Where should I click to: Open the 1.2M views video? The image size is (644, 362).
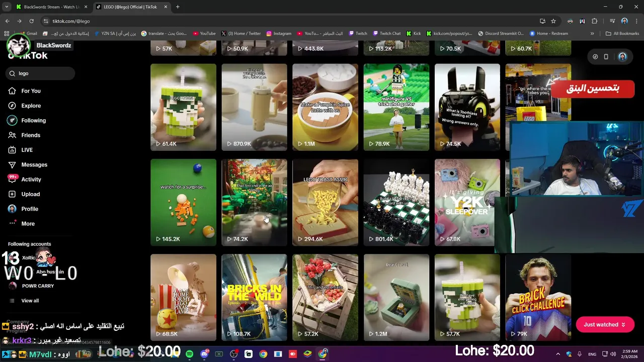pyautogui.click(x=396, y=298)
